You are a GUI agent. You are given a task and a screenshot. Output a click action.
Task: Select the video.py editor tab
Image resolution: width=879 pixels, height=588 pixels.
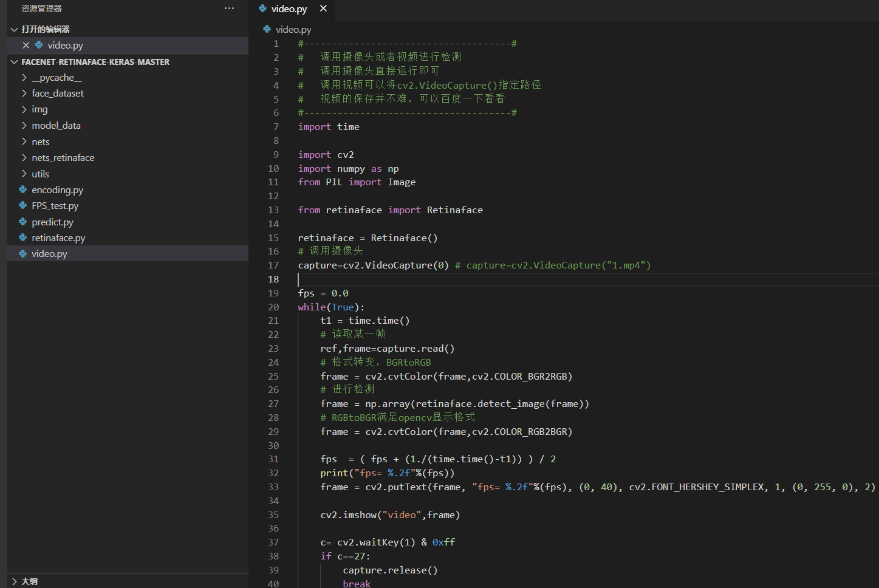(x=293, y=9)
